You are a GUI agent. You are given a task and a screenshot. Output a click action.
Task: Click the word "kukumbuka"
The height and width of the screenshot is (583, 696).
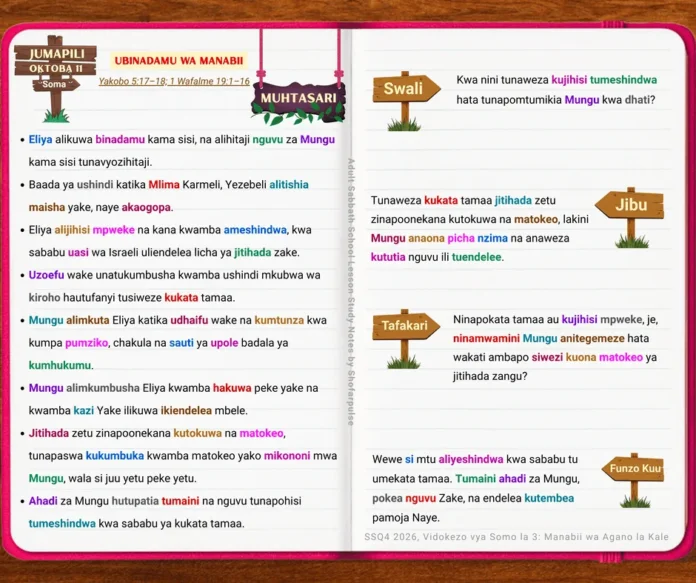click(115, 456)
